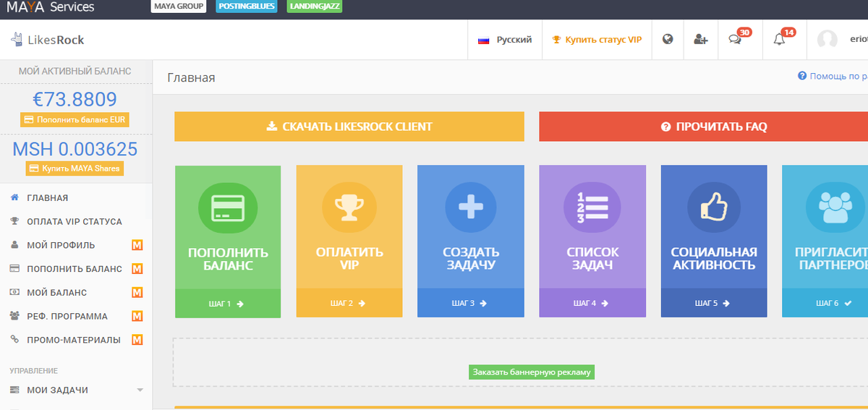868x410 pixels.
Task: Click the Помощь по help link
Action: (x=838, y=76)
